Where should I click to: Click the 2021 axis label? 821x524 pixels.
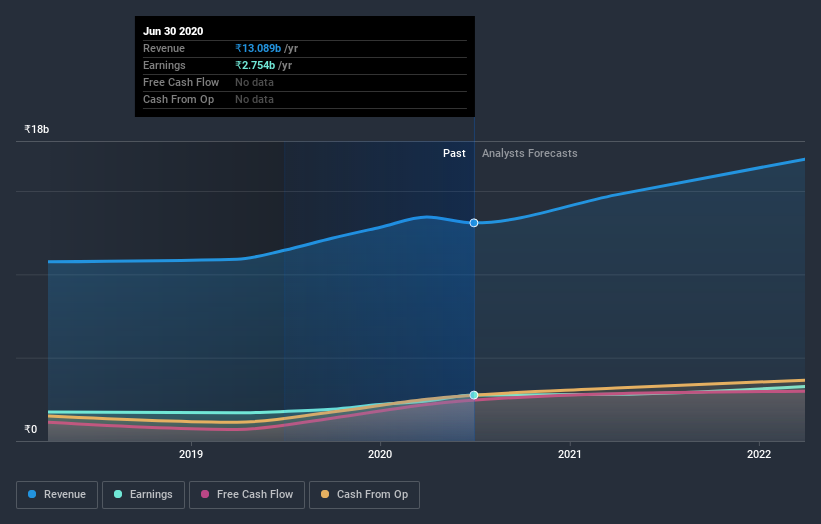click(570, 454)
